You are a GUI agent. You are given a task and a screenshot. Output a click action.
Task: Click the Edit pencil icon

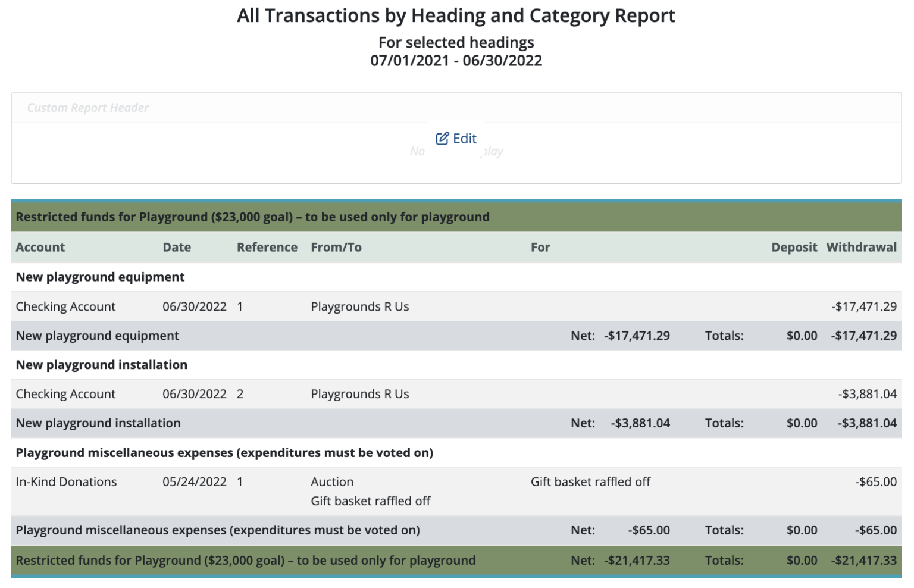coord(442,139)
